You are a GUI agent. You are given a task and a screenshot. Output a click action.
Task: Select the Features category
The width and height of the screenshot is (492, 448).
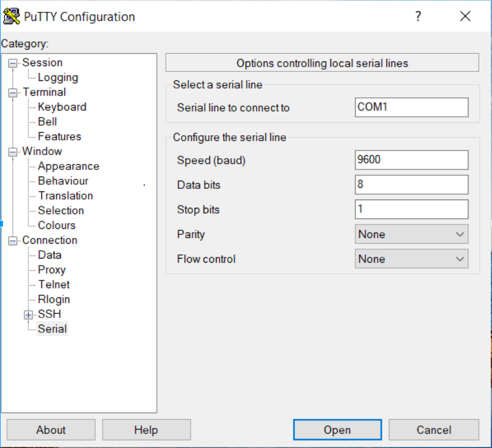tap(60, 136)
